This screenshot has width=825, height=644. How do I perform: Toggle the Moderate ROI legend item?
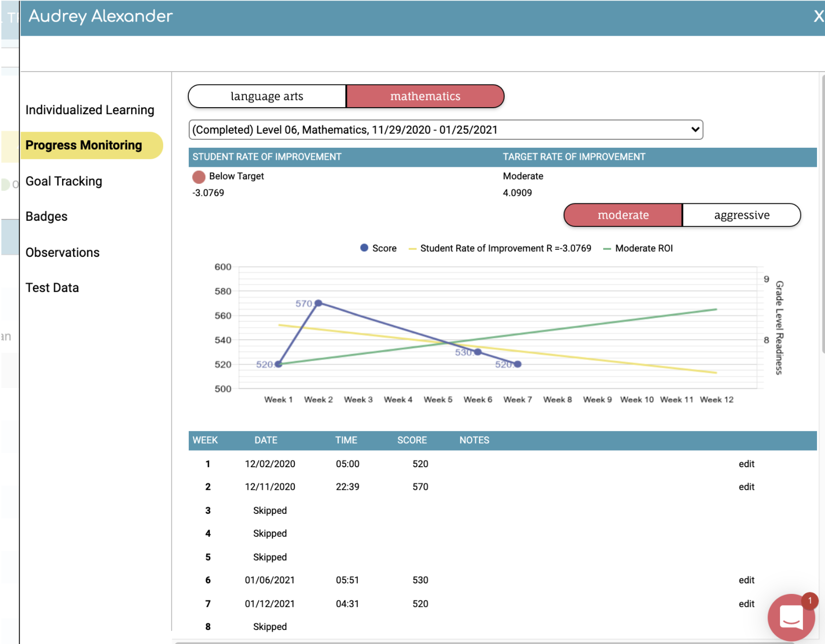638,248
